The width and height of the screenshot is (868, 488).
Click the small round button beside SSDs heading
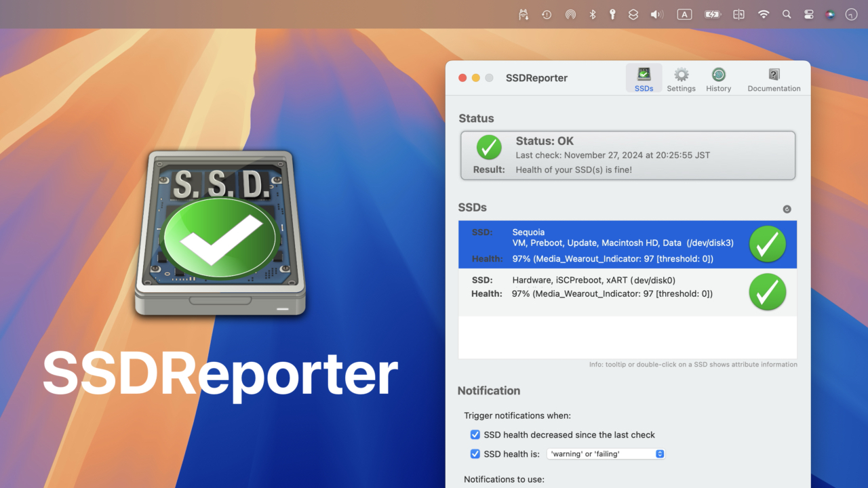tap(787, 209)
